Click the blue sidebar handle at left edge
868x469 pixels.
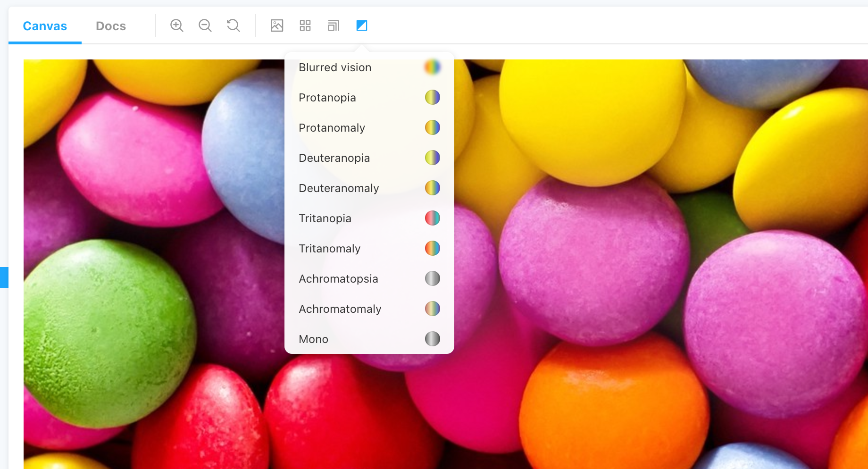4,277
